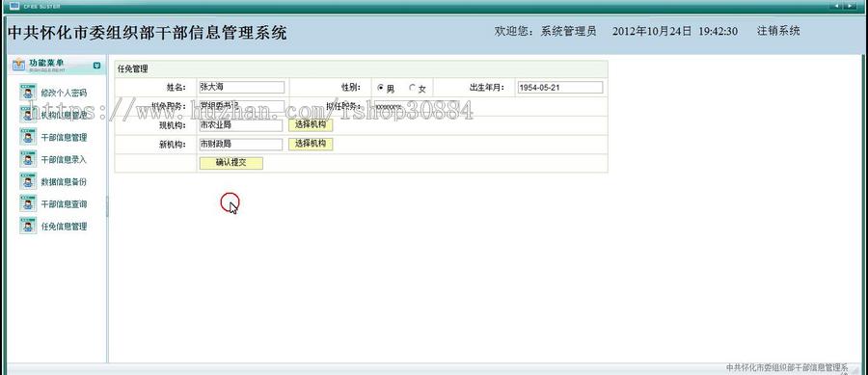Select the 数据信息备份 sidebar icon
This screenshot has height=375, width=868.
(x=28, y=181)
